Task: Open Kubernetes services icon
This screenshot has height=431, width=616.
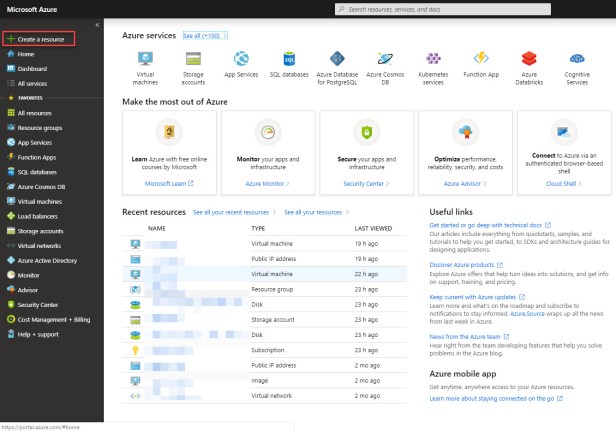Action: [432, 59]
